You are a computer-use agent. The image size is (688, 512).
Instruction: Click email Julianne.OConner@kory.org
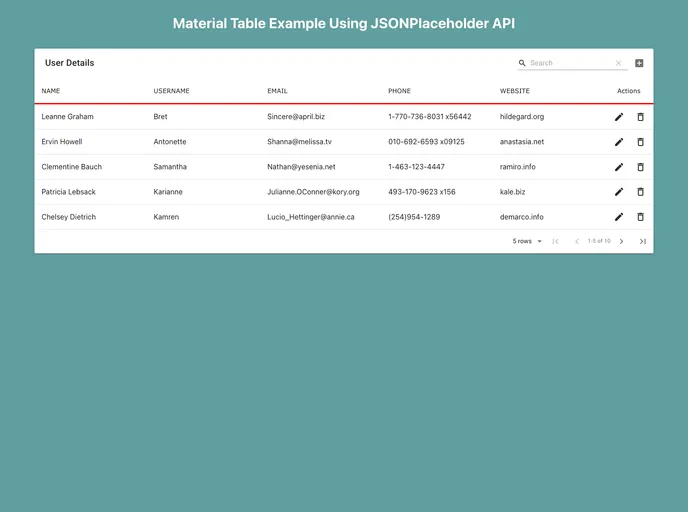(313, 192)
